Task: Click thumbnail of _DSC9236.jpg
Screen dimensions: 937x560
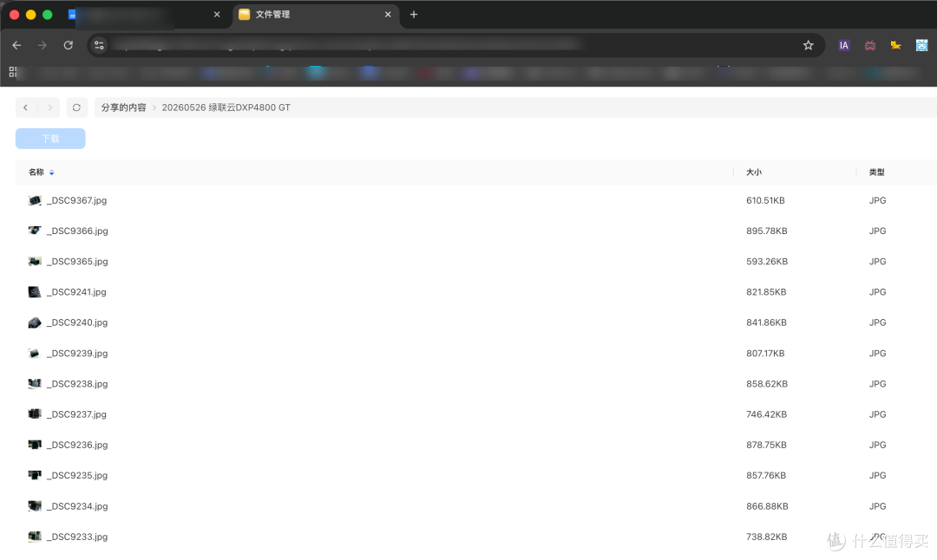Action: [x=35, y=444]
